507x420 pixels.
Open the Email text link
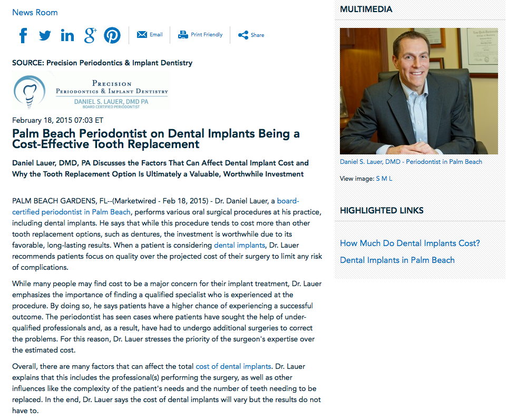(x=156, y=35)
